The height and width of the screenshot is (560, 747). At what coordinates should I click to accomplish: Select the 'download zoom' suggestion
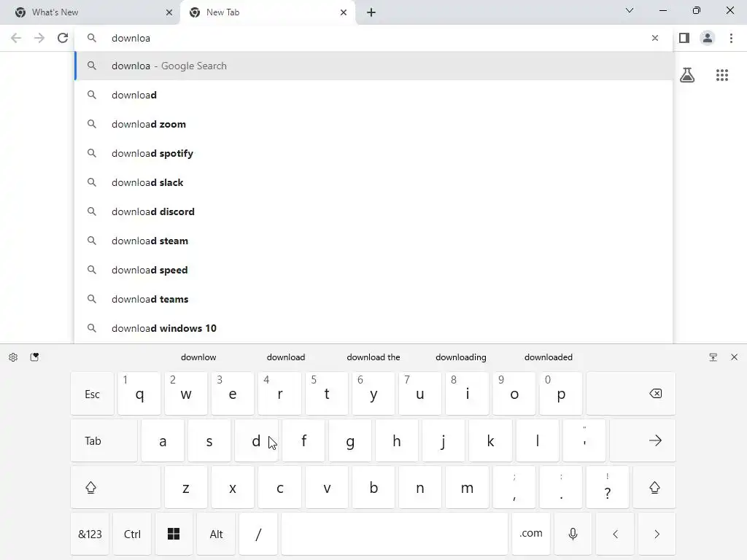[373, 124]
